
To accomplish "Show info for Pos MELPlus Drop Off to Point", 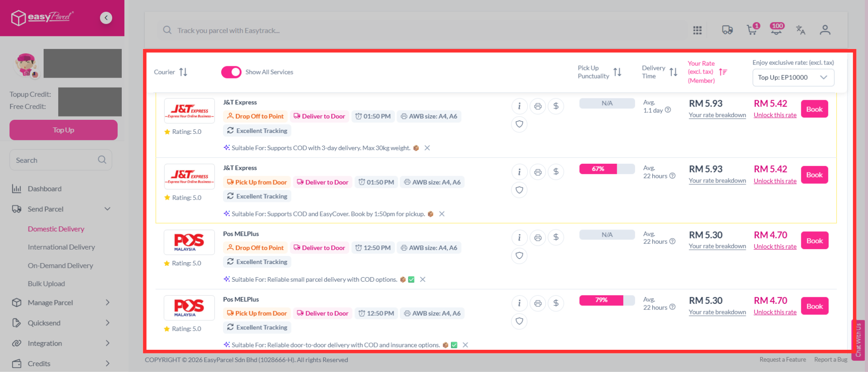I will tap(519, 237).
